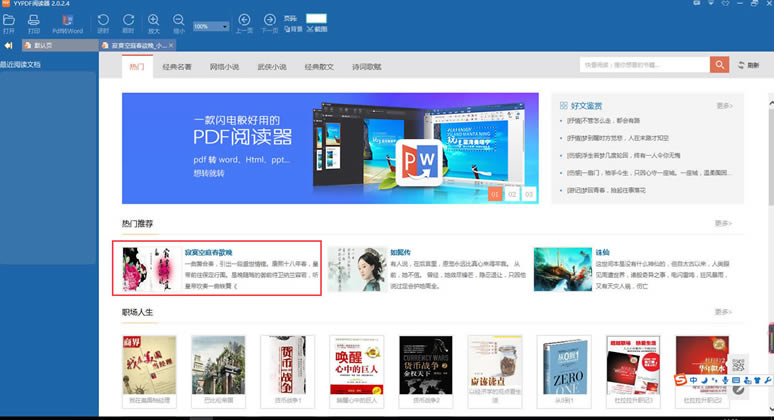Rotate the page counterclockwise
This screenshot has width=774, height=420.
point(103,23)
